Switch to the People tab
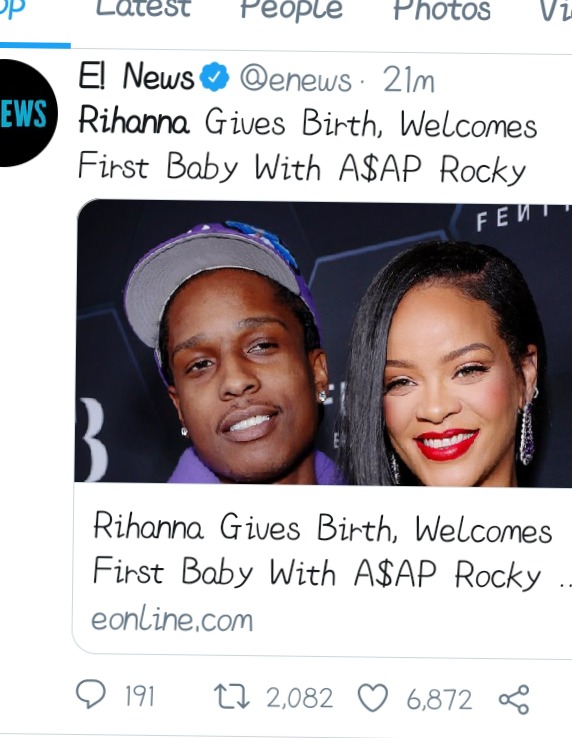This screenshot has width=572, height=738. click(x=291, y=10)
